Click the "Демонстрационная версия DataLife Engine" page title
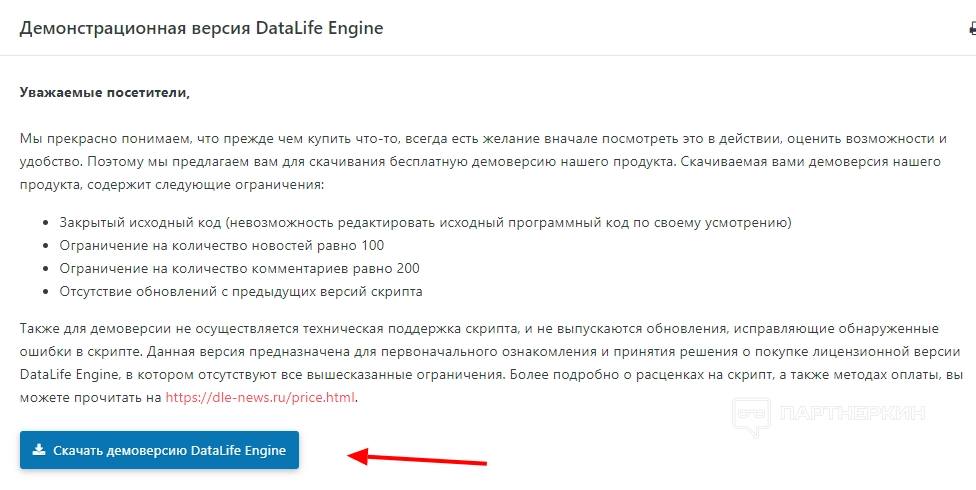Image resolution: width=976 pixels, height=490 pixels. pos(201,28)
